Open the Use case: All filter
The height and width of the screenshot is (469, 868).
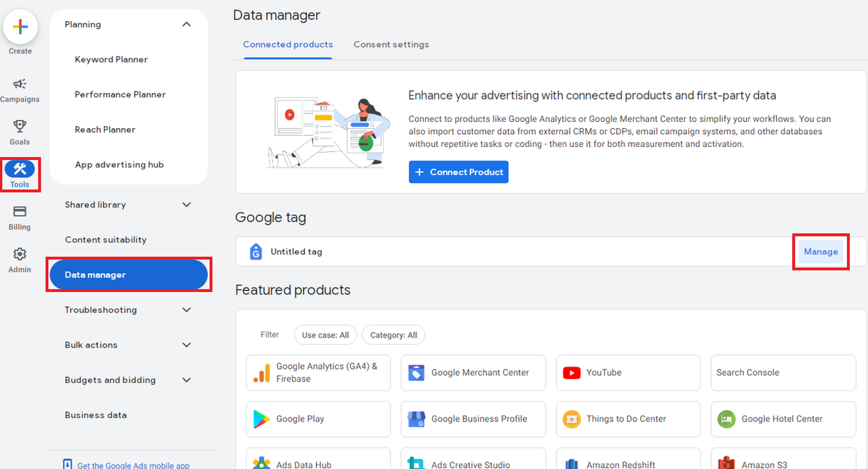coord(325,335)
